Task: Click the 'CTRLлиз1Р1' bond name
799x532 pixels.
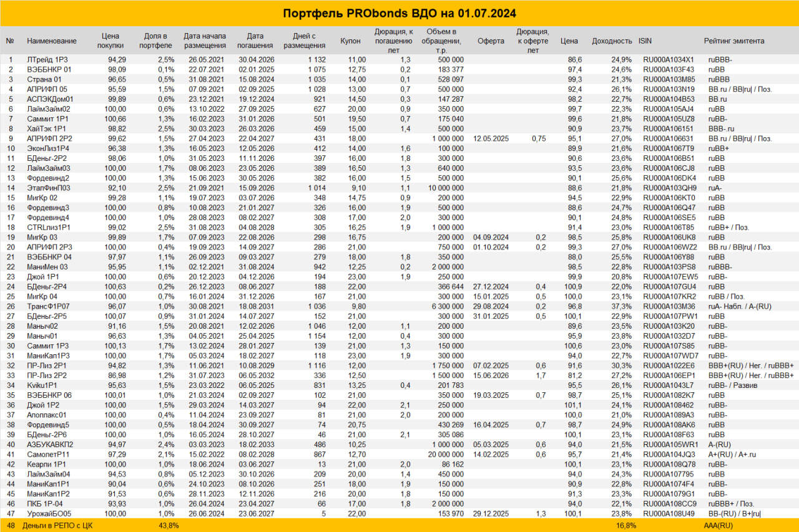Action: [49, 228]
